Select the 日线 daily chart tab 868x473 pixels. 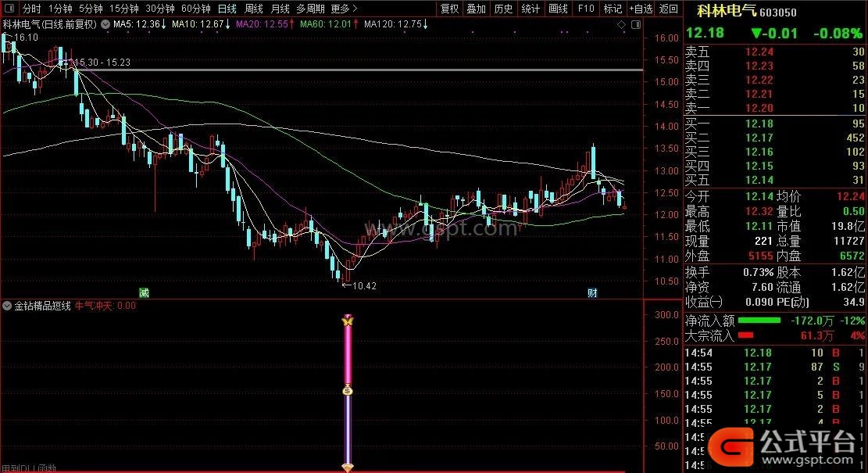click(x=227, y=9)
